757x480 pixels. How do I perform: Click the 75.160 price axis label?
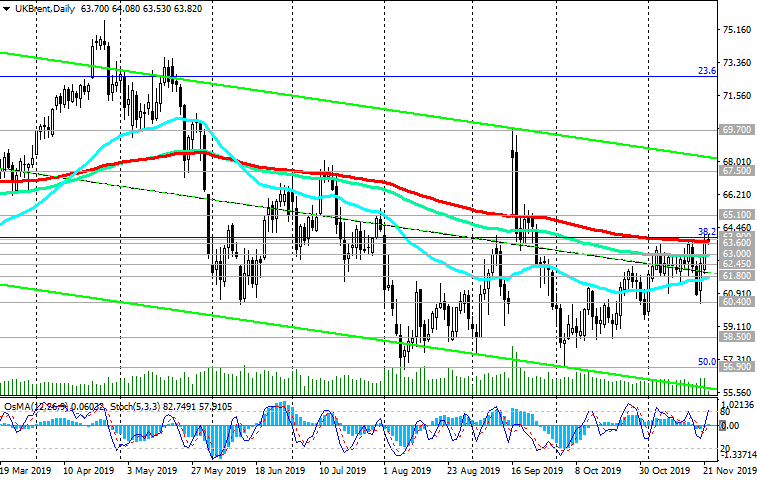point(737,30)
